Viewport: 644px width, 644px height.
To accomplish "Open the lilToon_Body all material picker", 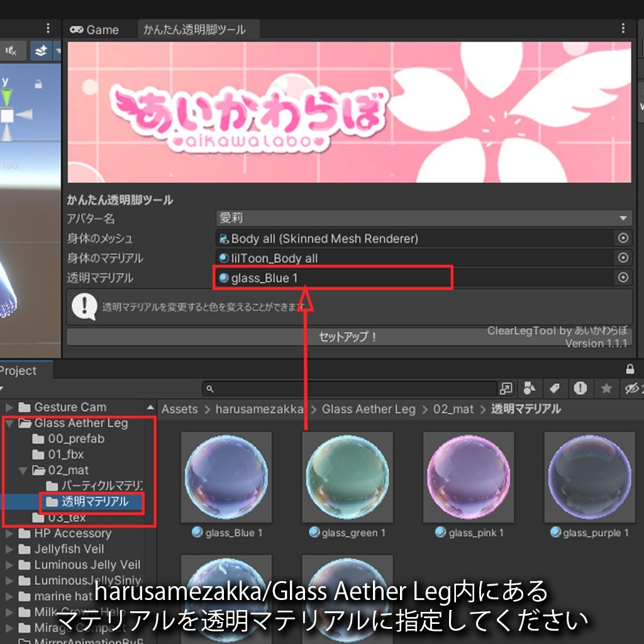I will tap(623, 258).
